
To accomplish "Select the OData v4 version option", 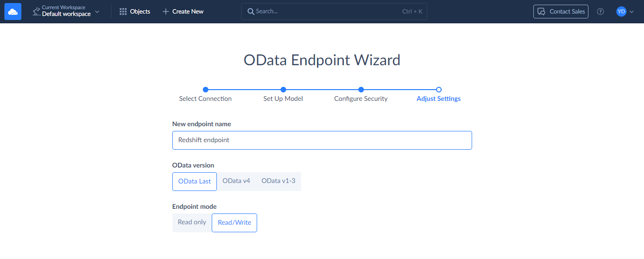I will point(236,181).
